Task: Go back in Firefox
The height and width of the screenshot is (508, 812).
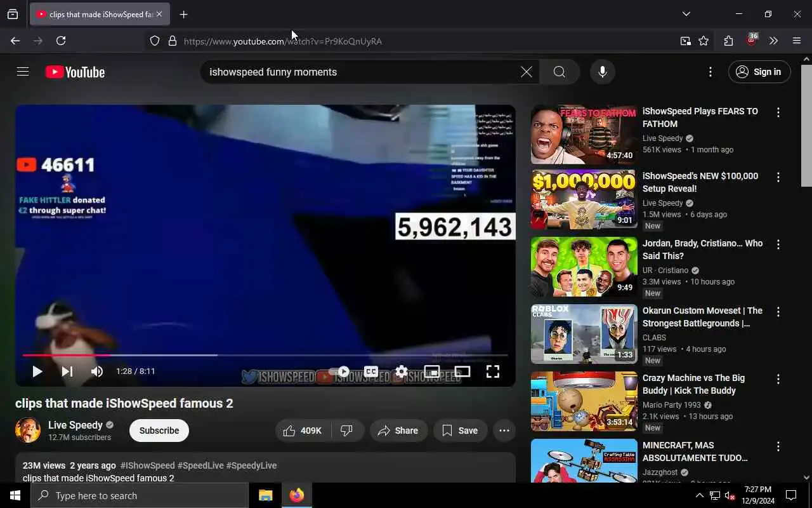Action: (15, 41)
